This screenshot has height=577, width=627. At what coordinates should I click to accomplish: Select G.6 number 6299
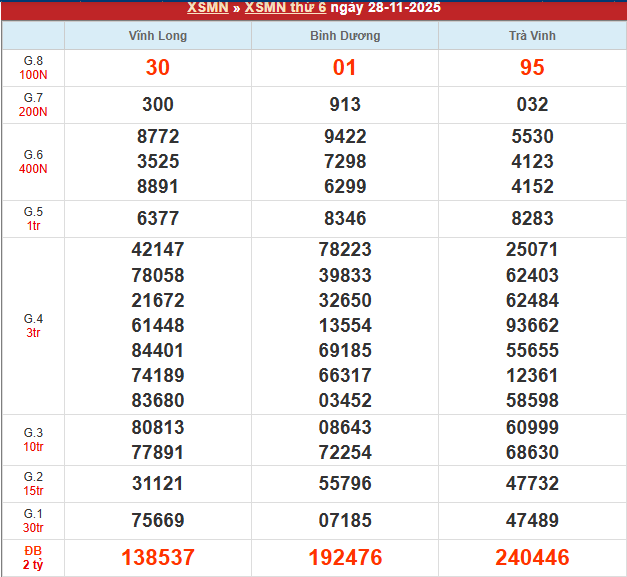pos(345,186)
